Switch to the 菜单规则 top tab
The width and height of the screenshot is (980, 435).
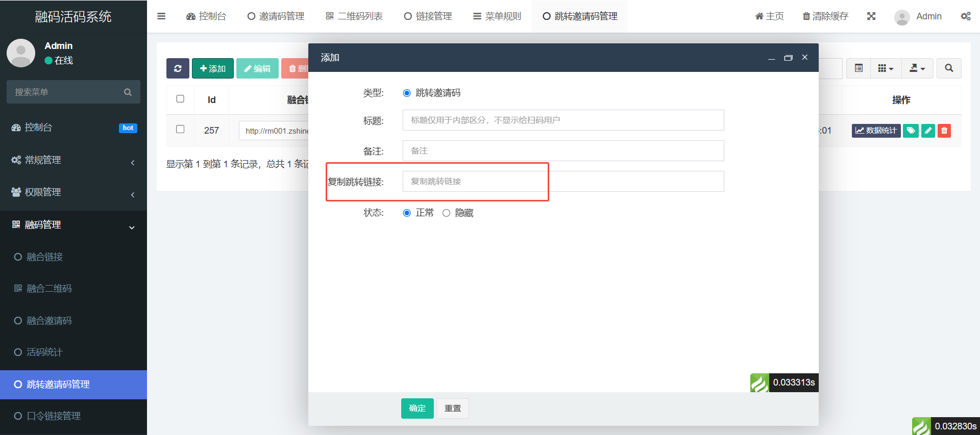coord(497,16)
